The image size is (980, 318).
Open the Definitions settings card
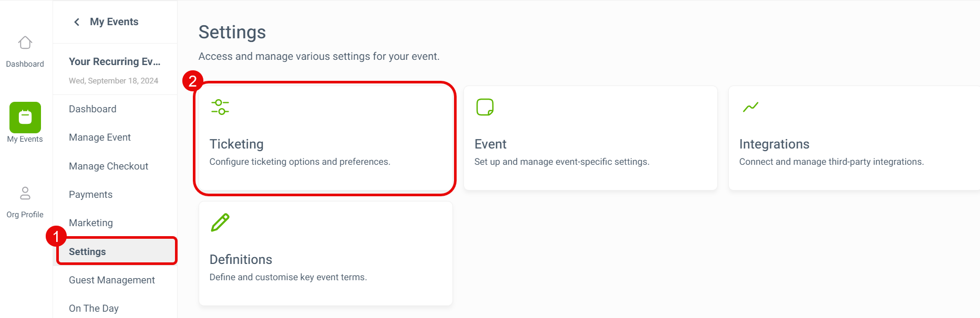click(x=326, y=253)
